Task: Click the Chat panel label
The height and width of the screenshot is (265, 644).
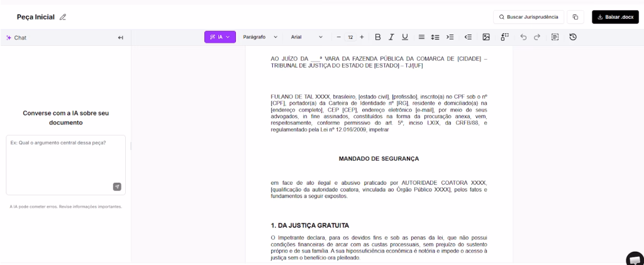Action: 20,38
